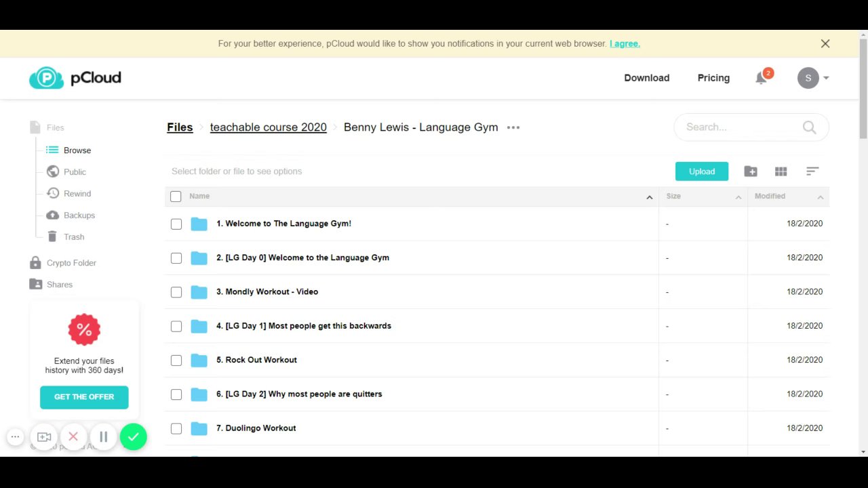
Task: Go to Files breadcrumb
Action: pos(180,127)
